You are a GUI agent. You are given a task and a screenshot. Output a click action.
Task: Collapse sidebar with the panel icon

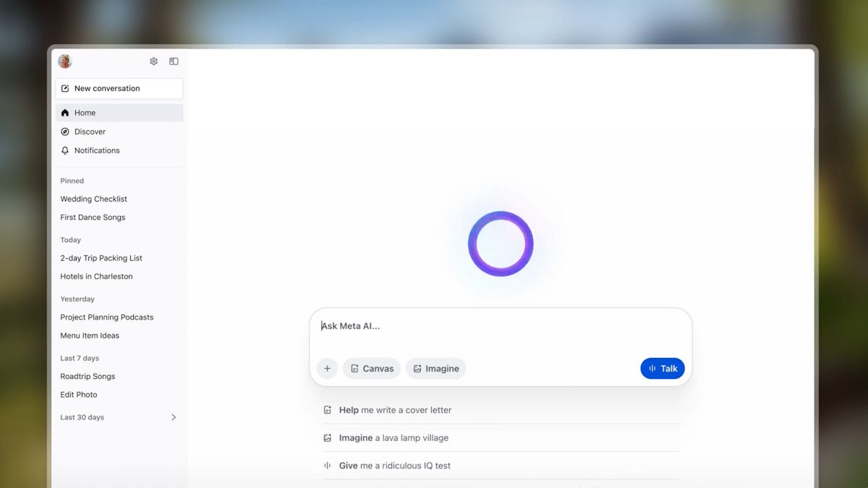pos(174,61)
